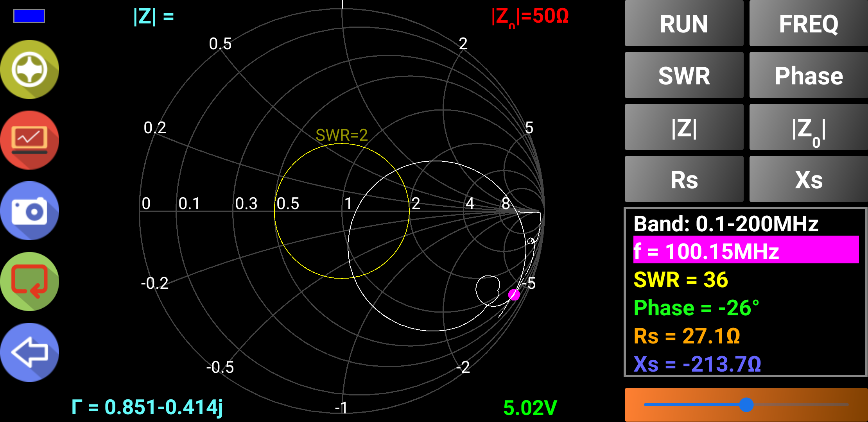Tap the blue battery indicator rectangle
This screenshot has height=422, width=868.
coord(29,16)
